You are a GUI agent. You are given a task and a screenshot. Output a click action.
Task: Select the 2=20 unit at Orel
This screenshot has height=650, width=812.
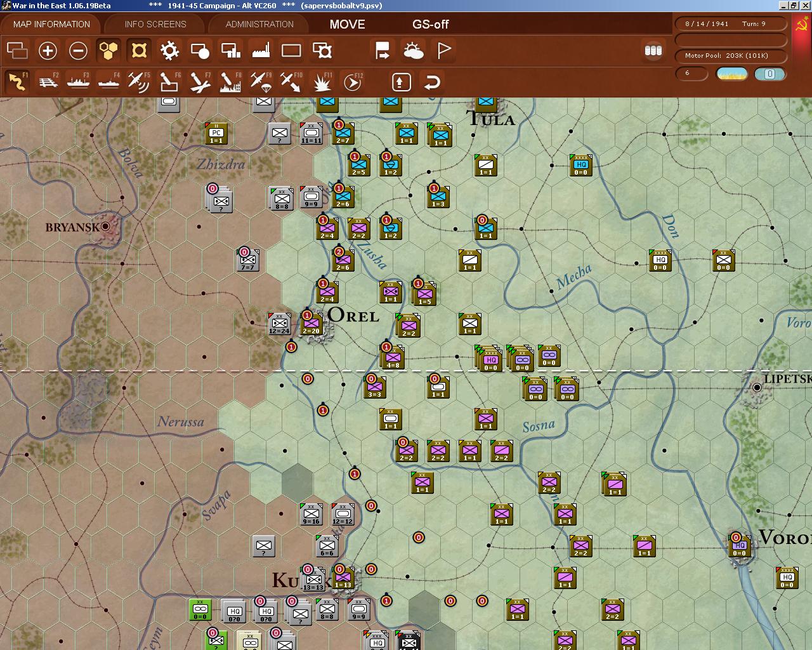(x=311, y=324)
